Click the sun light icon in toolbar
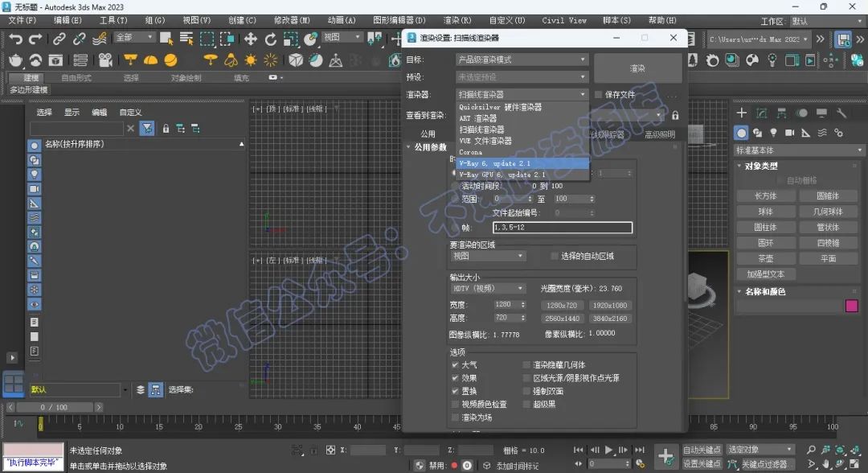This screenshot has height=473, width=868. coord(251,60)
